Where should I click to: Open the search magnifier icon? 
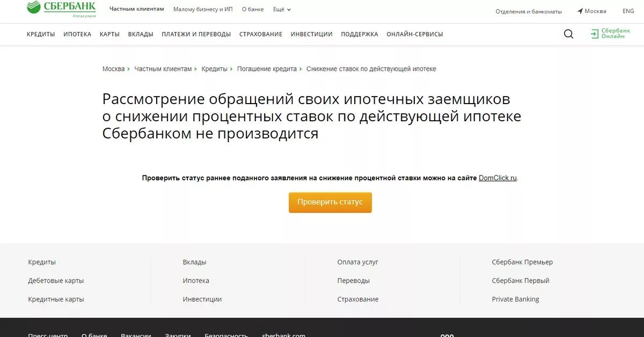[x=568, y=34]
